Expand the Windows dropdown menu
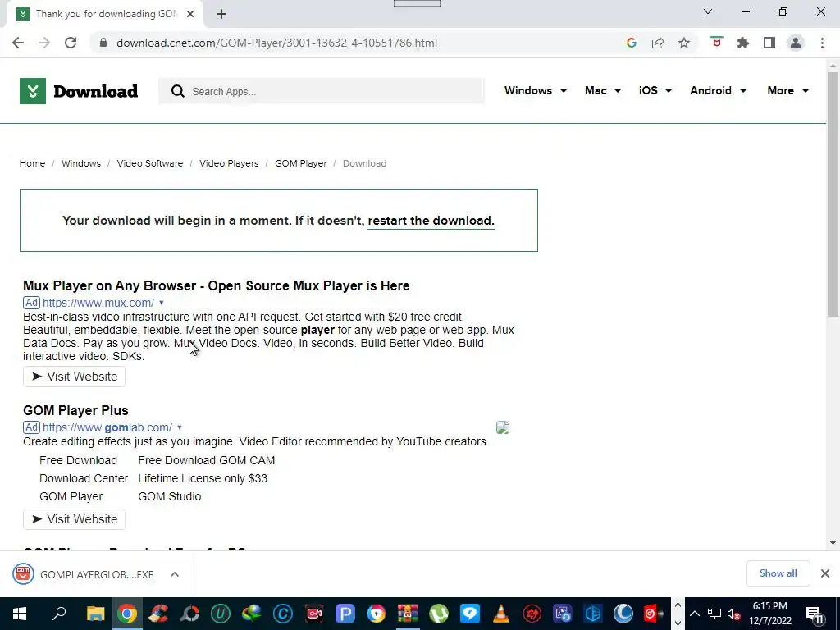 pos(535,90)
